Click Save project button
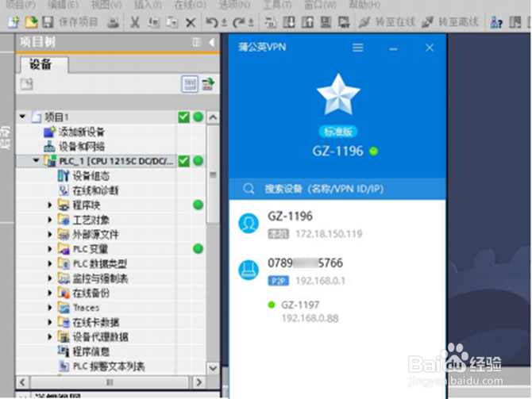Image resolution: width=532 pixels, height=399 pixels. (x=71, y=22)
